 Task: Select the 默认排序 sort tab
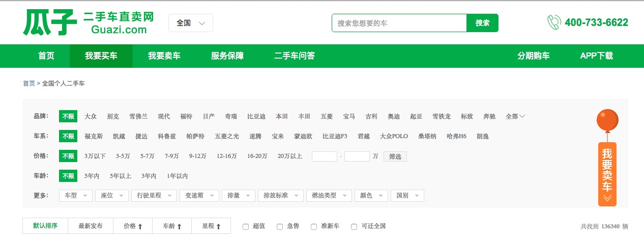[x=45, y=226]
